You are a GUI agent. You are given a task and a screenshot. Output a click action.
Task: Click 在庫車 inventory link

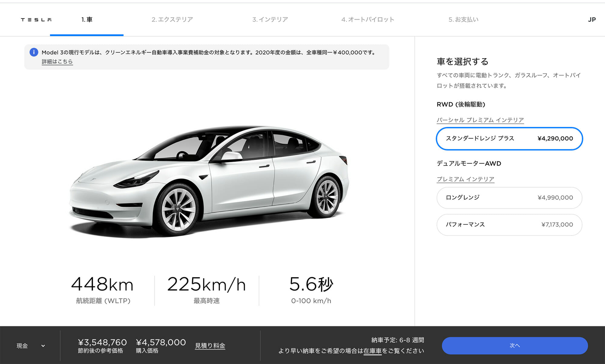[x=372, y=351]
